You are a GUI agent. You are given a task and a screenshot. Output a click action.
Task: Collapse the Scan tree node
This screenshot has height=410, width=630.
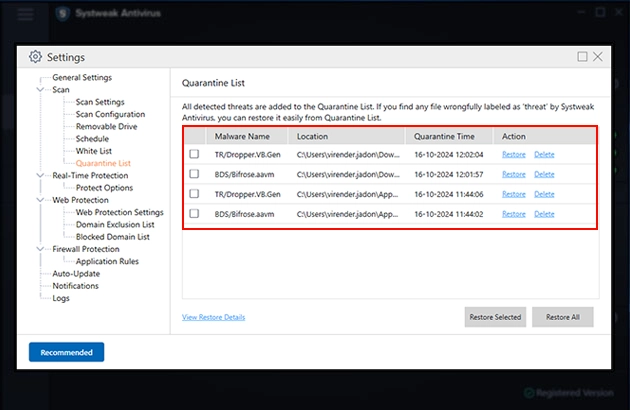[x=40, y=90]
